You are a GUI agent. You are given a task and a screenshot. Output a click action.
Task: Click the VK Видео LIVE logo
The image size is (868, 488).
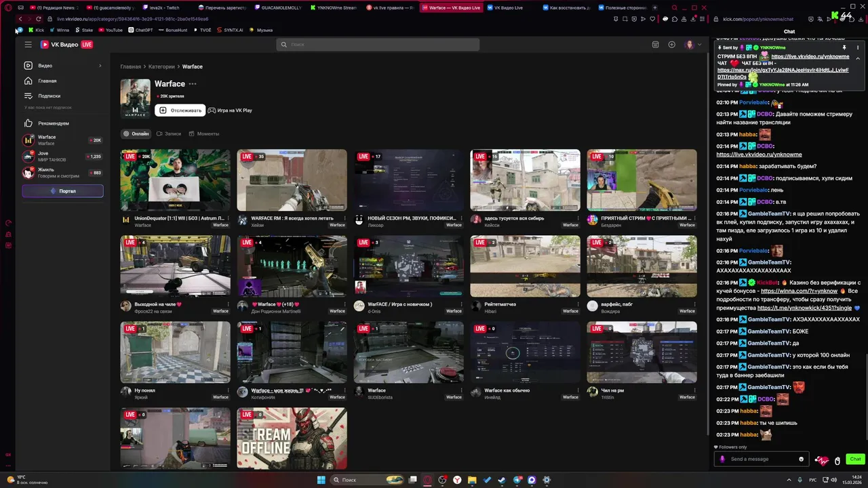(x=66, y=45)
